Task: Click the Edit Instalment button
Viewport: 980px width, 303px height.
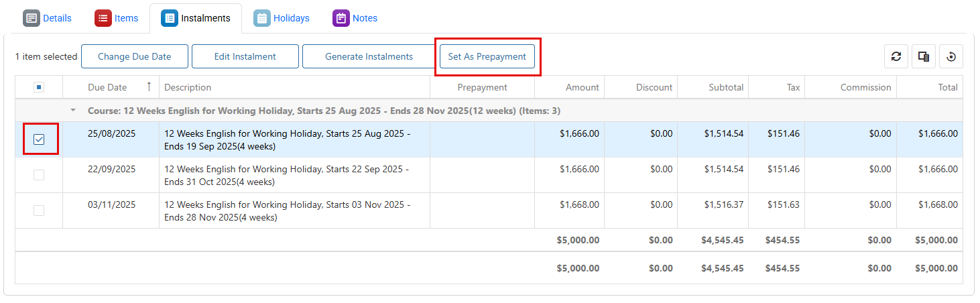Action: click(x=245, y=57)
